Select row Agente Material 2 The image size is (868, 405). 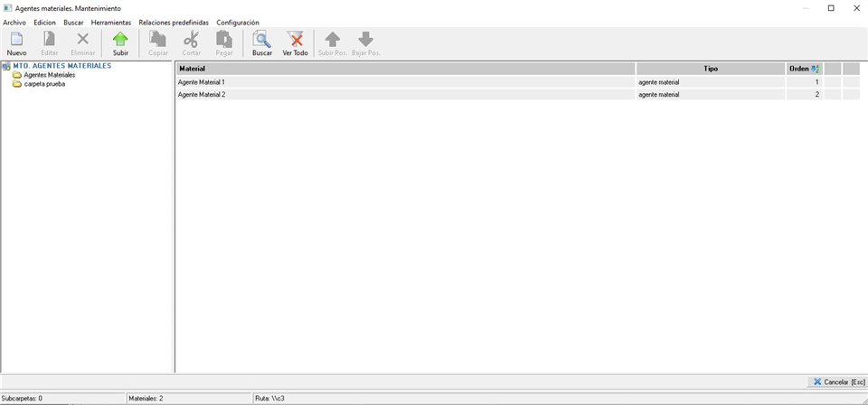coord(405,95)
